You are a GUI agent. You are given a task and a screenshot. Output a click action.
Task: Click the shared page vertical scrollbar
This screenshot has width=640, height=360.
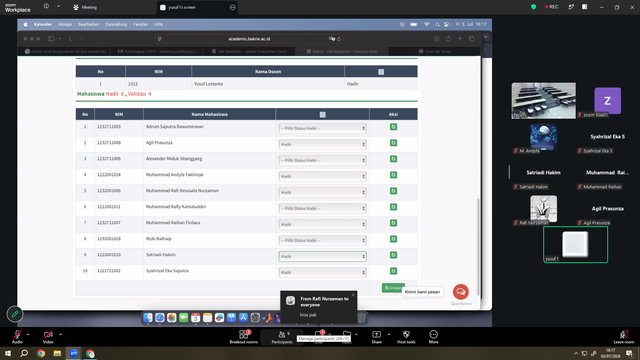pos(479,247)
